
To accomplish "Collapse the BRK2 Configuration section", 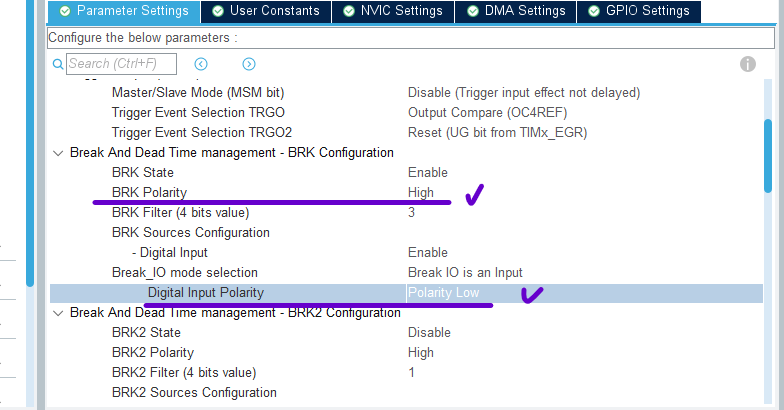I will (x=56, y=313).
